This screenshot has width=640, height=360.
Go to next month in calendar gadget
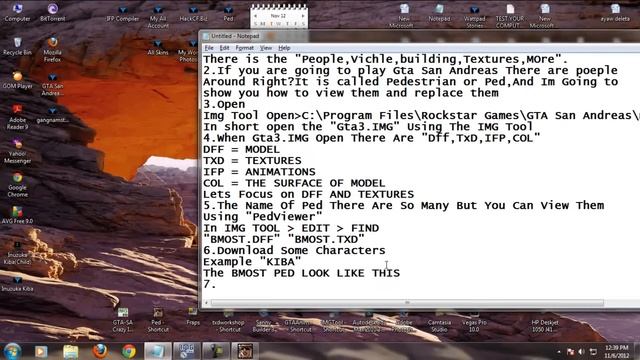[x=303, y=16]
